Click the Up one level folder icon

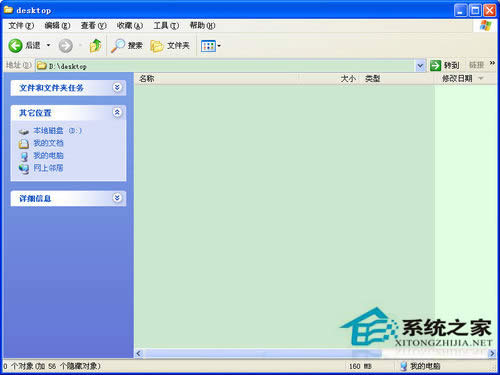pos(95,45)
